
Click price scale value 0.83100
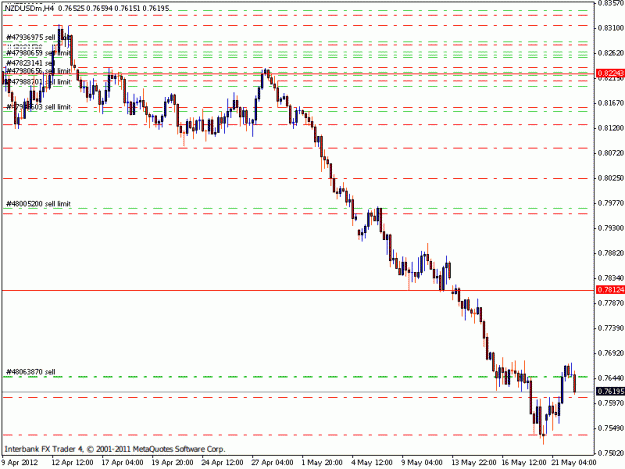pos(611,28)
